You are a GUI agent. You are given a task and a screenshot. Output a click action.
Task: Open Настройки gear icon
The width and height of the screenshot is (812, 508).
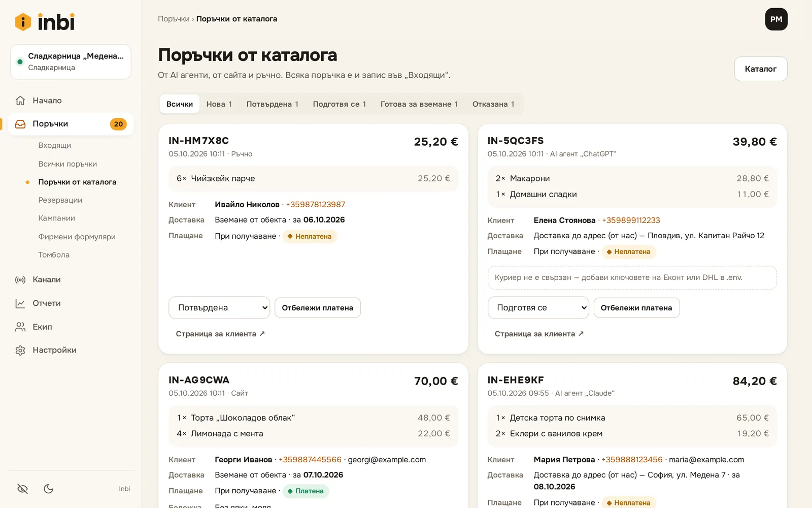coord(20,350)
